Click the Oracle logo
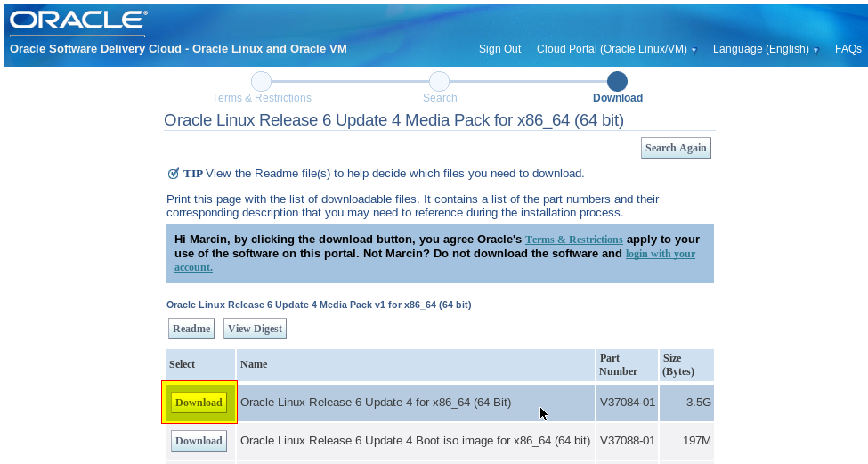The width and height of the screenshot is (868, 464). [78, 20]
